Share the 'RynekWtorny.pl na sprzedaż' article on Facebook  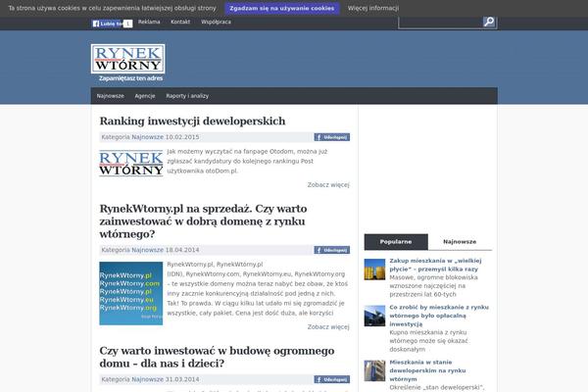coord(332,250)
